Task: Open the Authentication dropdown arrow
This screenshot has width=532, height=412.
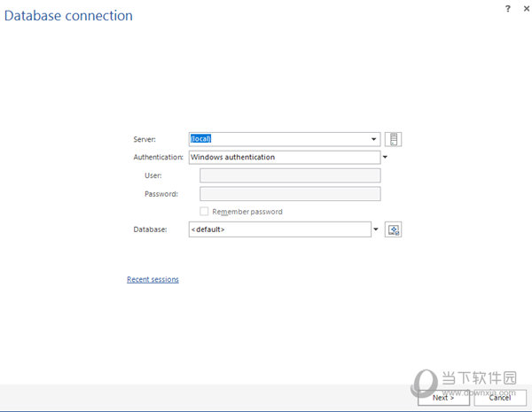Action: click(x=386, y=158)
